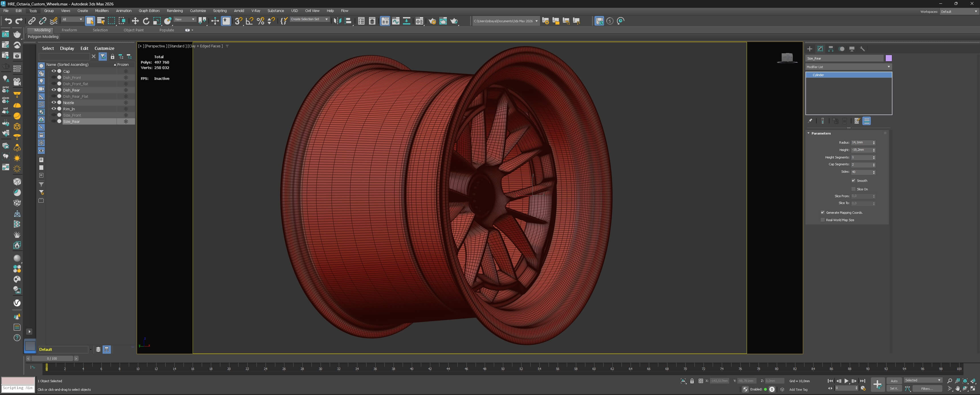Open the Customize menu in scene explorer
This screenshot has height=395, width=980.
pyautogui.click(x=104, y=48)
